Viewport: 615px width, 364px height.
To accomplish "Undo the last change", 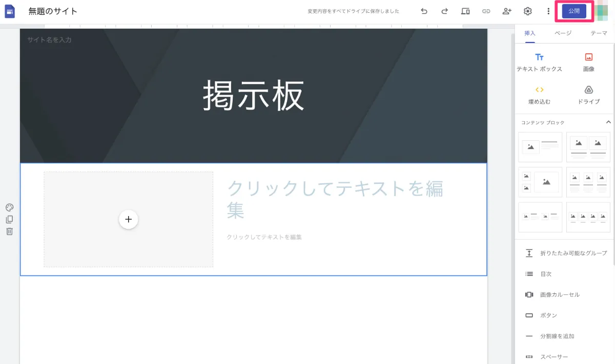I will [x=424, y=11].
